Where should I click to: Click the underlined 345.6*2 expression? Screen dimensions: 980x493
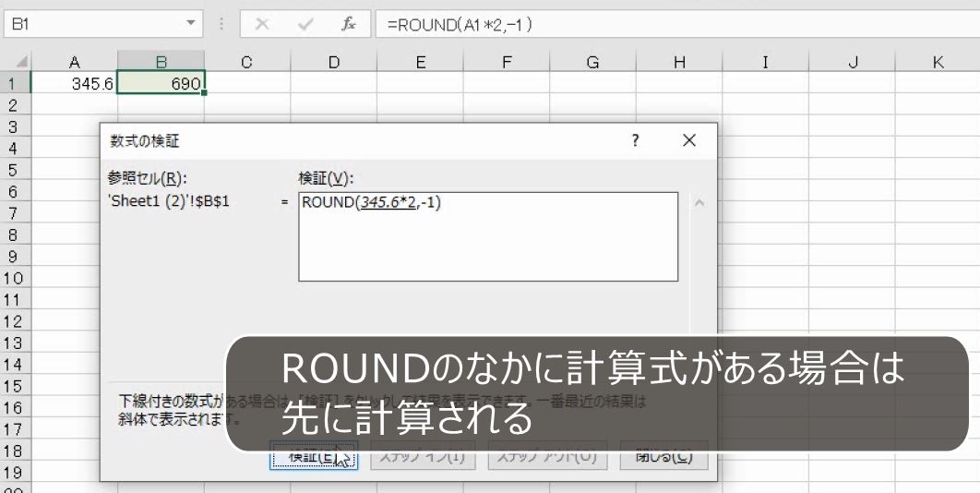pyautogui.click(x=388, y=203)
